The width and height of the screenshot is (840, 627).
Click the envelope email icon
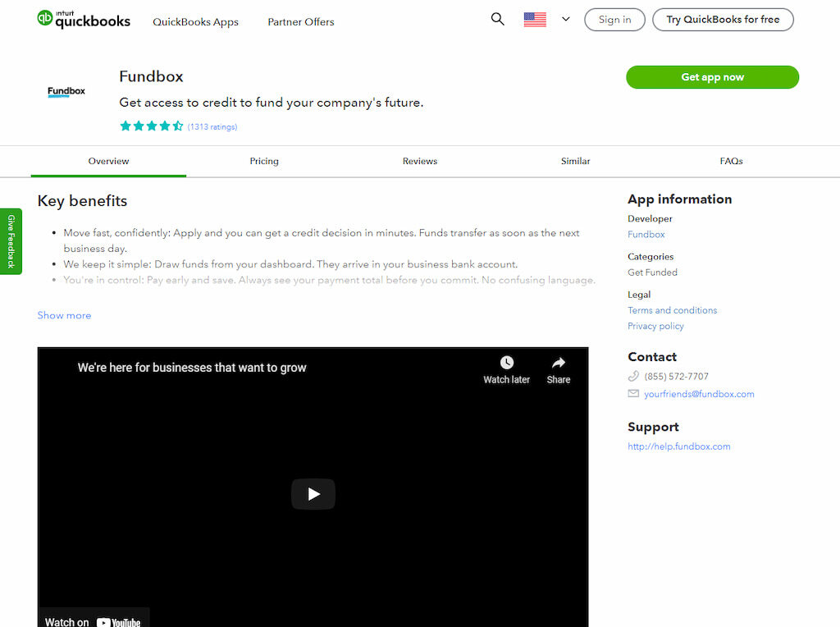[x=633, y=393]
